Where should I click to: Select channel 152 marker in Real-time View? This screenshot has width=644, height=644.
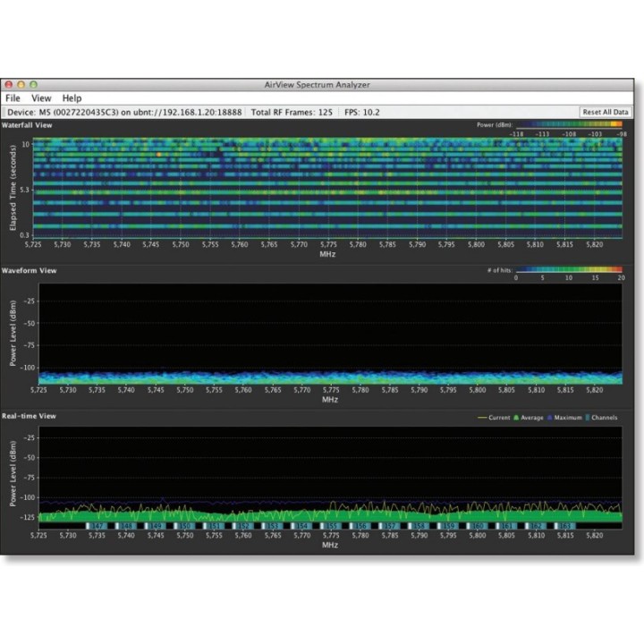pyautogui.click(x=242, y=526)
